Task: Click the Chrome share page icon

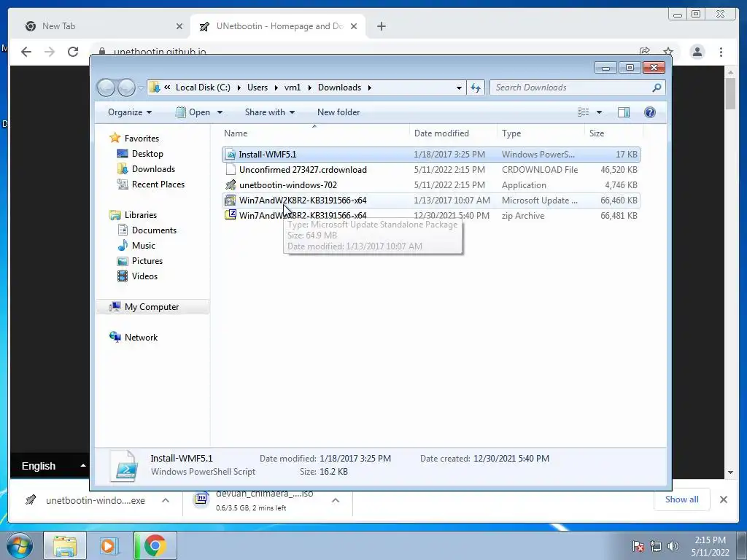Action: point(645,52)
